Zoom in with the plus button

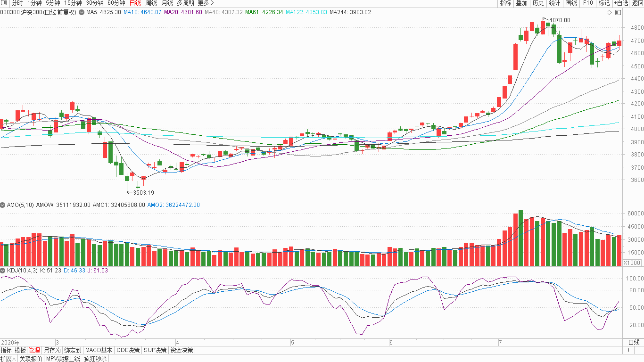629,350
